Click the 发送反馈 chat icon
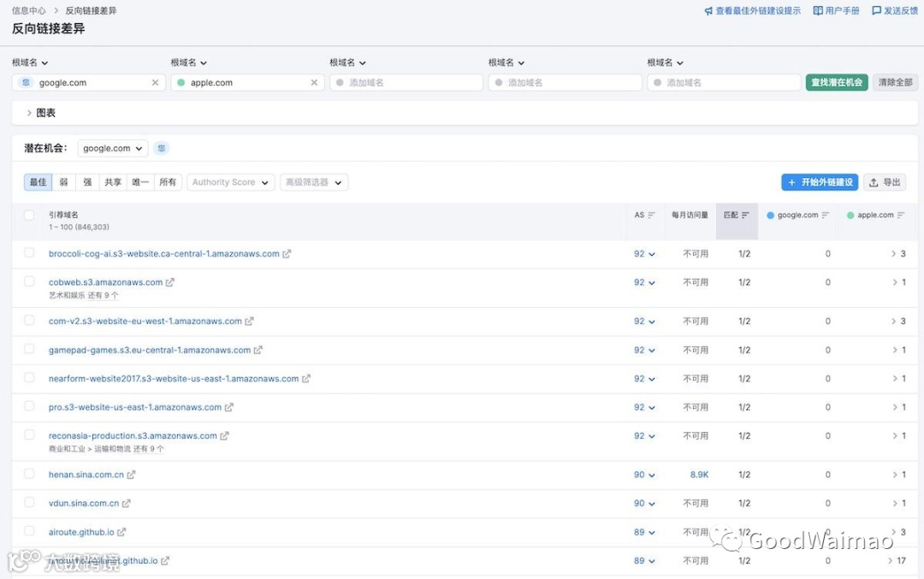The image size is (924, 579). (876, 10)
